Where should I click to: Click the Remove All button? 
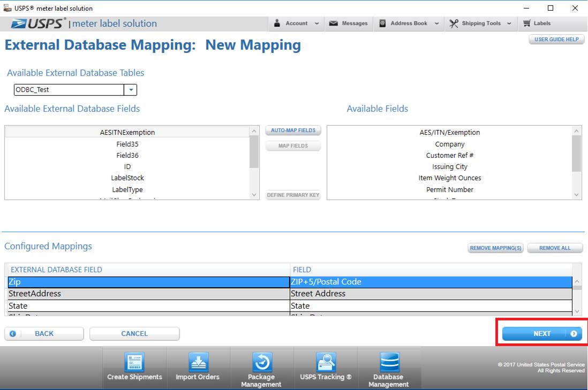[x=555, y=248]
